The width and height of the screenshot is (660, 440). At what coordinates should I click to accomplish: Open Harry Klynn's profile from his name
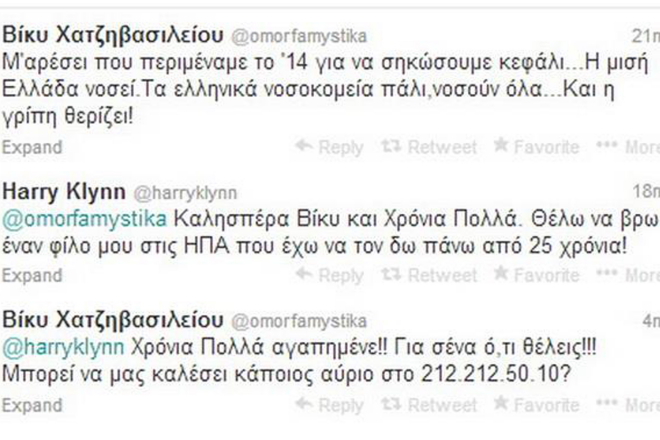click(x=62, y=190)
